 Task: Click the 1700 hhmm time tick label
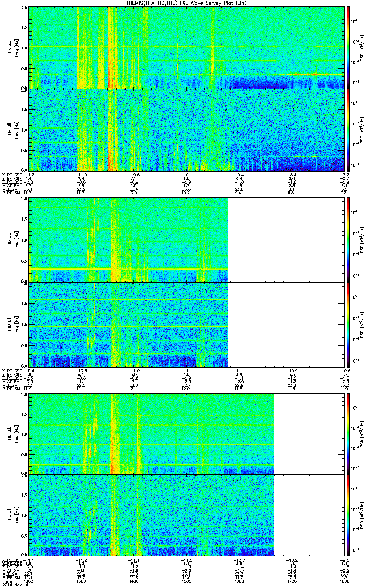pos(291,581)
